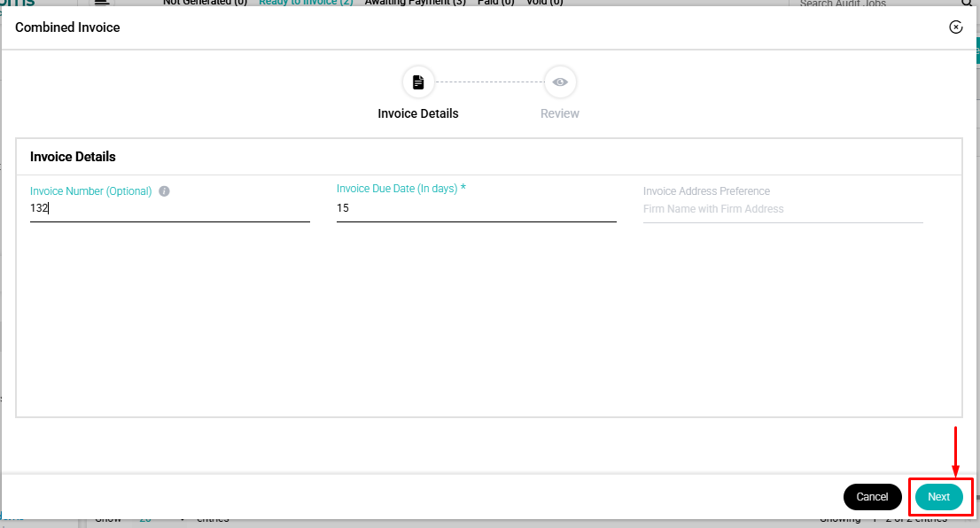Click the Invoice Details section heading
This screenshot has width=980, height=528.
(73, 157)
